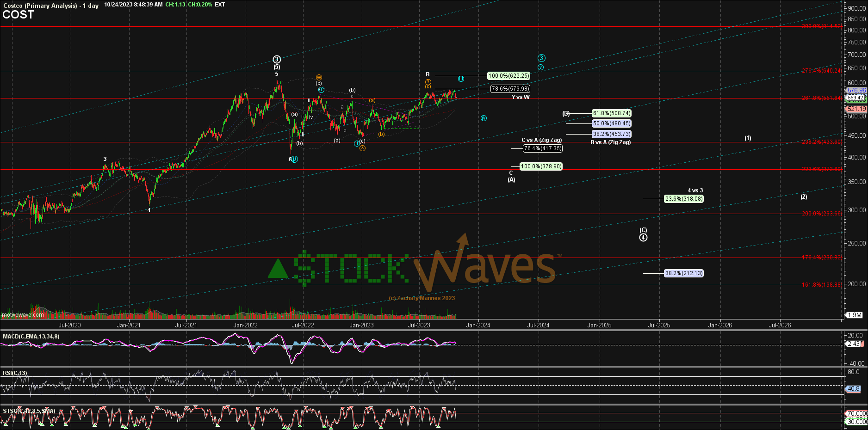Click Jan-2025 on the time axis
868x430 pixels.
(599, 325)
